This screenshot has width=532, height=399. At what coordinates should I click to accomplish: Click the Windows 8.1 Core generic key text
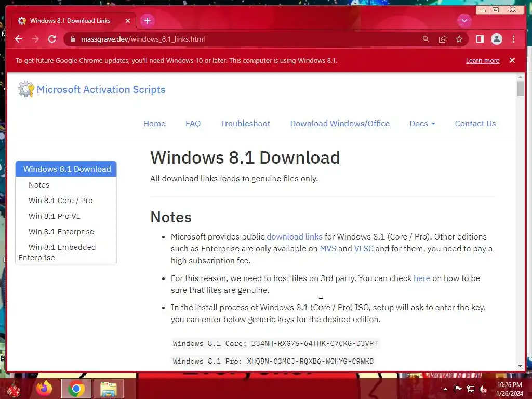(275, 343)
